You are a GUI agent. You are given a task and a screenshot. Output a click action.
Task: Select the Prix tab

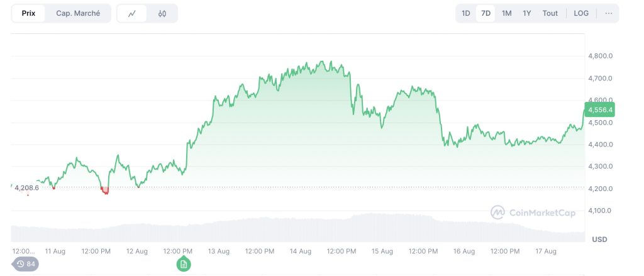pos(28,13)
